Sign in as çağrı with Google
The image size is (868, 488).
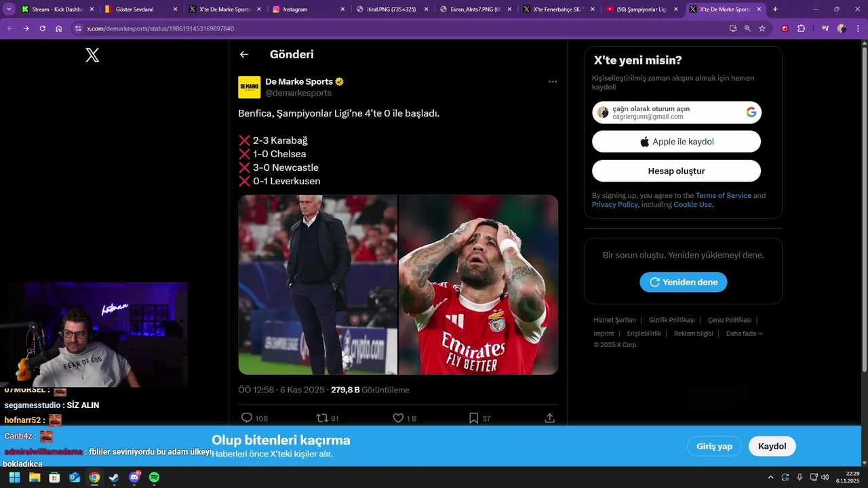click(x=677, y=113)
